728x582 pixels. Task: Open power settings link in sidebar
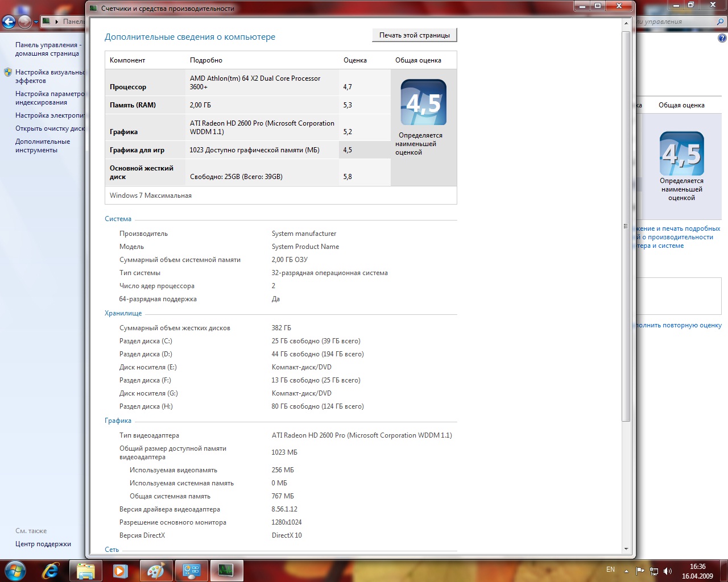click(x=50, y=115)
